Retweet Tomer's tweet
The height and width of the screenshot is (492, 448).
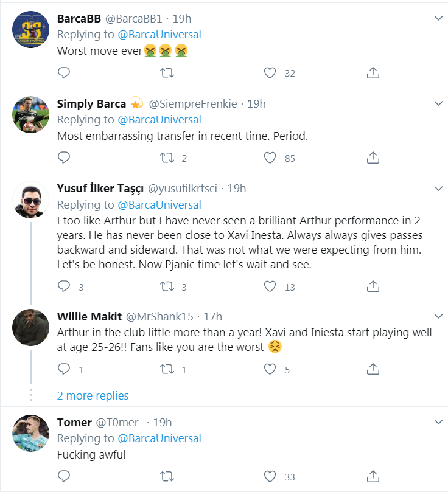point(167,476)
